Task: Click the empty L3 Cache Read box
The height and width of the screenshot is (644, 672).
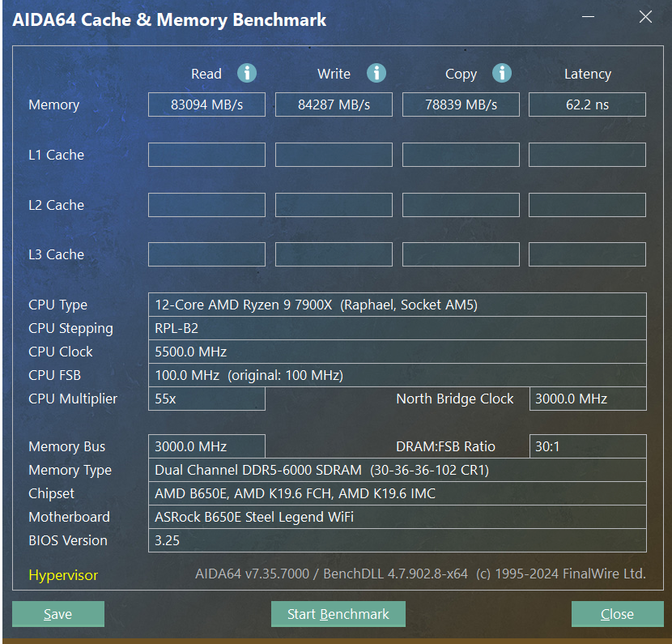Action: (206, 254)
